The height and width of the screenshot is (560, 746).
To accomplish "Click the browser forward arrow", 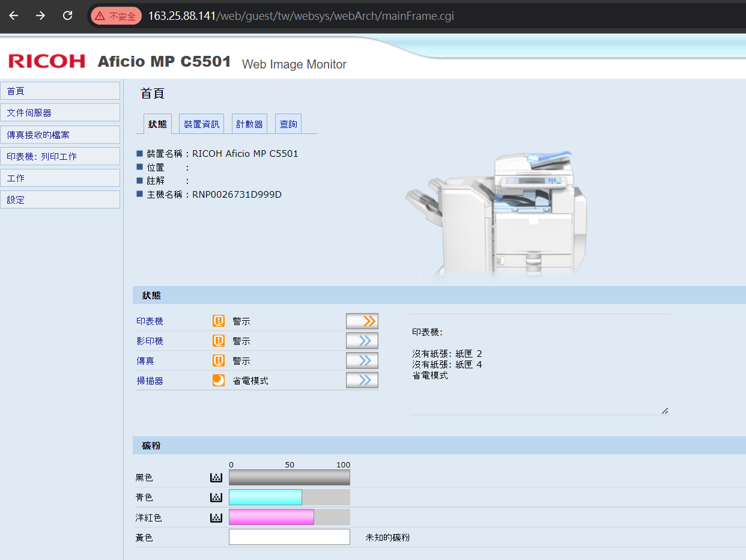I will pyautogui.click(x=40, y=16).
